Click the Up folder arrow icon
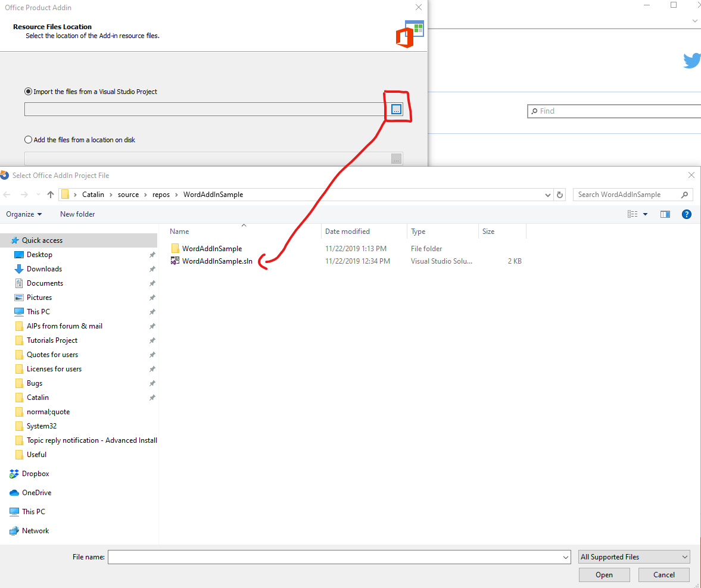 pyautogui.click(x=51, y=195)
